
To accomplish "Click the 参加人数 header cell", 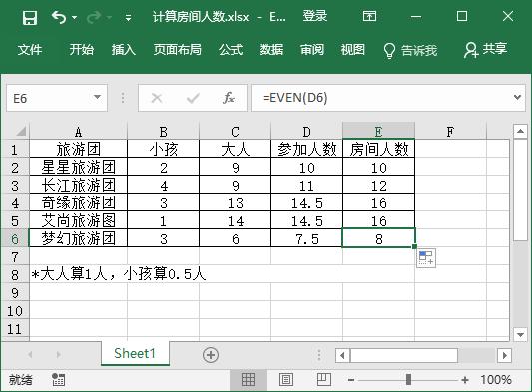I will click(x=306, y=149).
